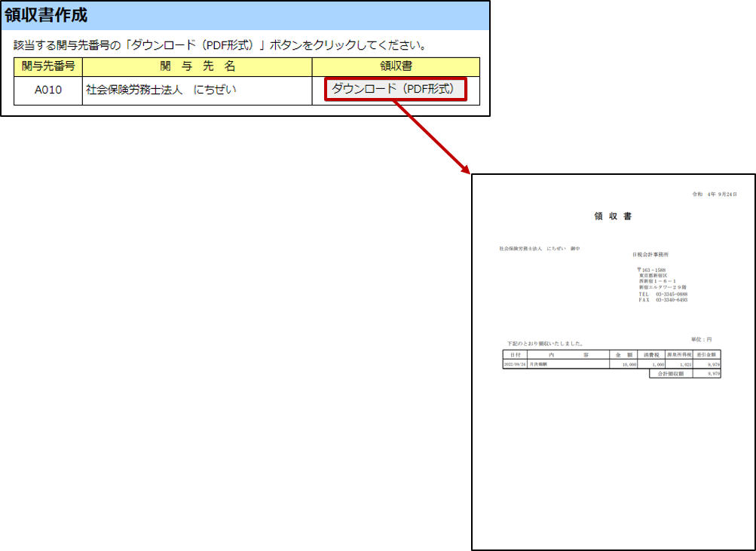This screenshot has width=756, height=551.
Task: Click 日税会計事務所 issuer name in the receipt
Action: (x=650, y=255)
